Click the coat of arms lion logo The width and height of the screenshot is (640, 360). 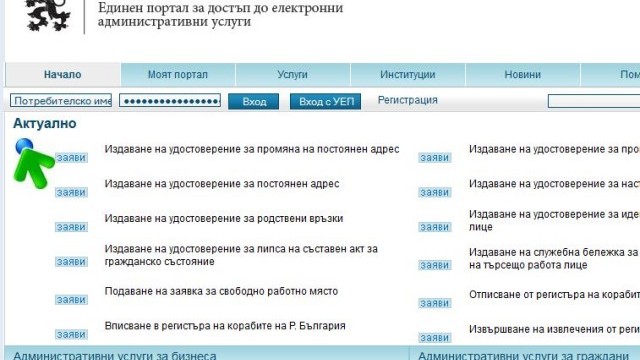48,16
